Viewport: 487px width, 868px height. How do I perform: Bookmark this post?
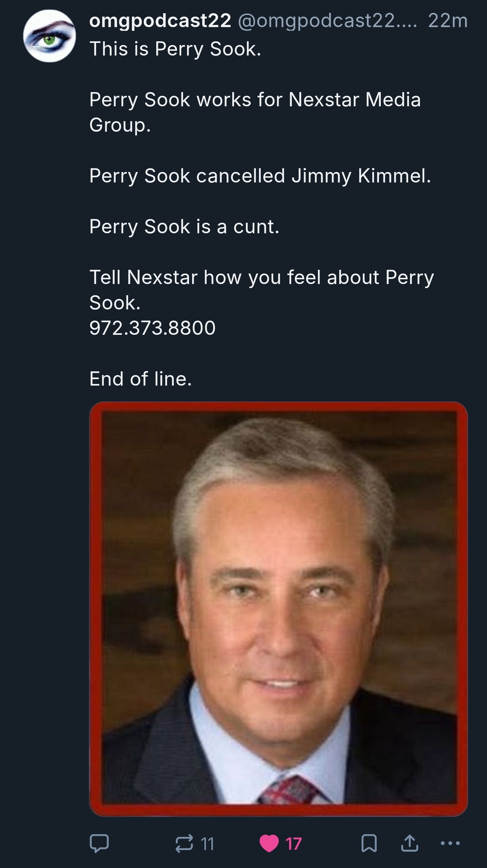(369, 843)
